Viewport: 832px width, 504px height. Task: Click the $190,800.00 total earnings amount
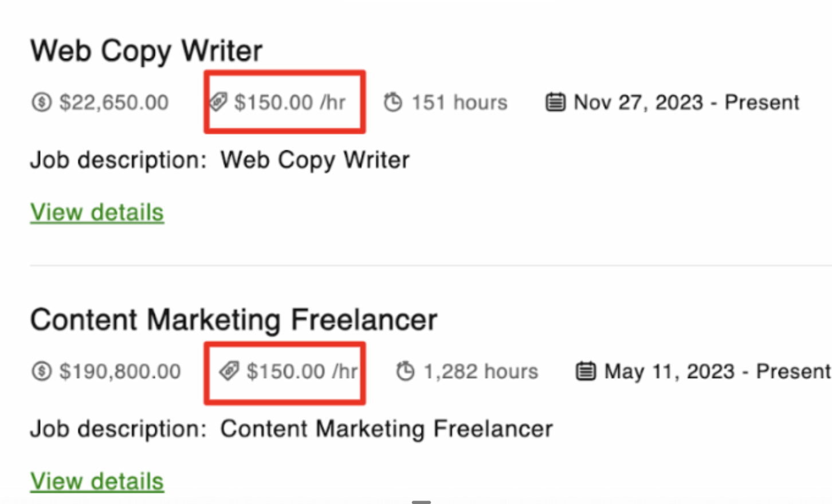(x=120, y=371)
